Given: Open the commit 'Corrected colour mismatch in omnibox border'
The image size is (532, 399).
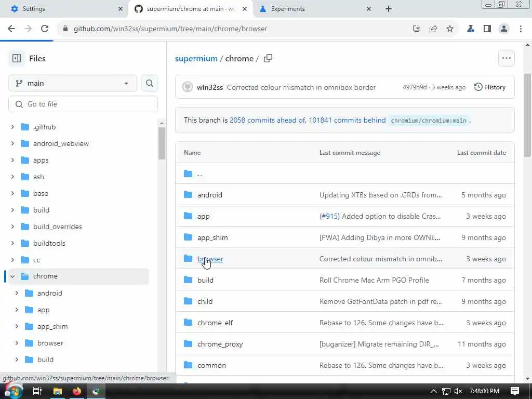Looking at the screenshot, I should coord(301,87).
